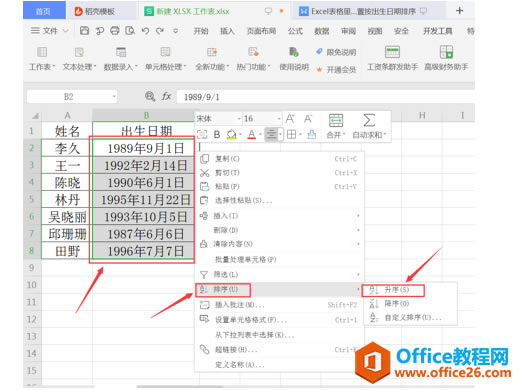Expand the 插入(I) submenu

click(358, 216)
